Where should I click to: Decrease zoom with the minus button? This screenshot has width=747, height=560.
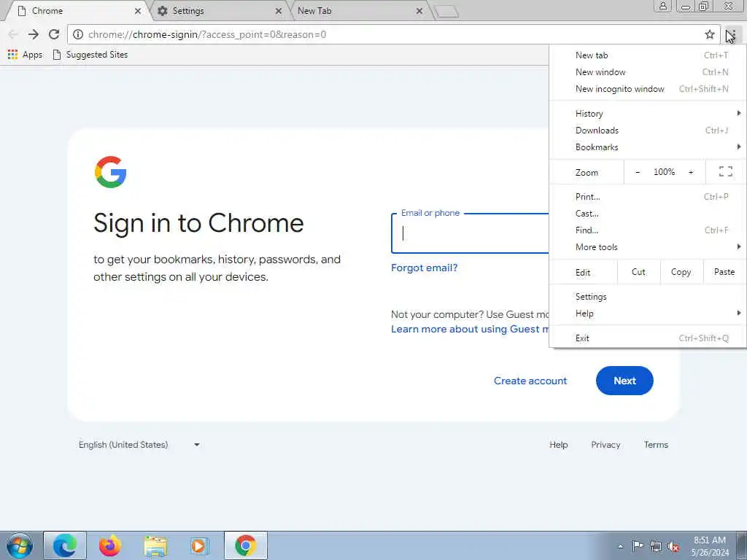pos(638,172)
